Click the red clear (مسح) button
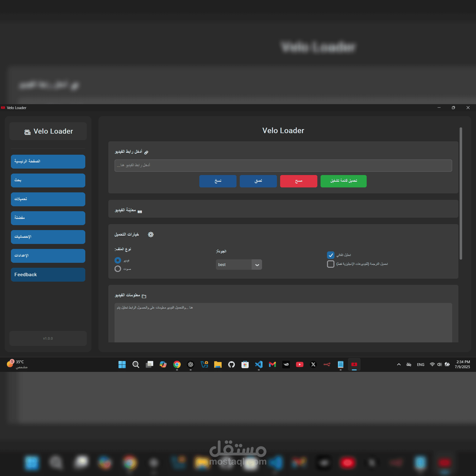The width and height of the screenshot is (476, 476). pos(298,181)
